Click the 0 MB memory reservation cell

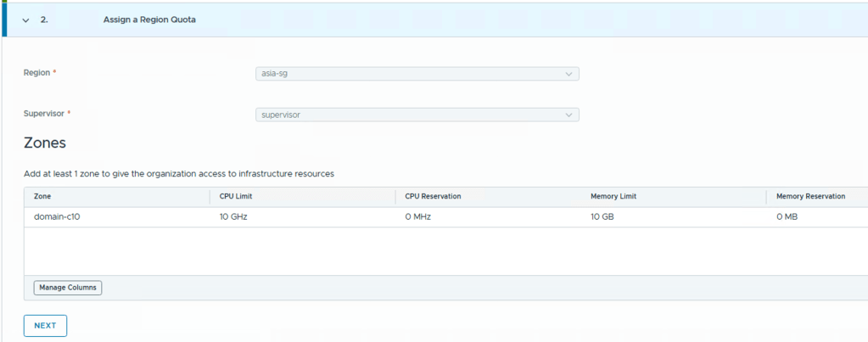click(787, 216)
